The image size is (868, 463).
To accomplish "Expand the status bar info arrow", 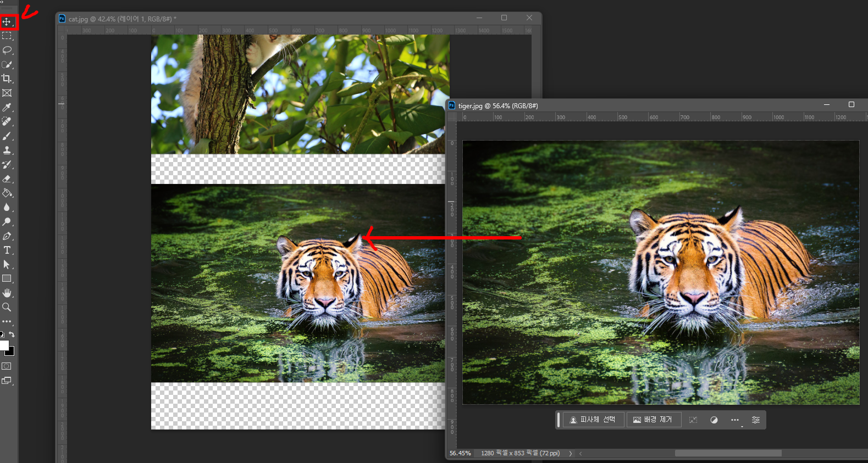I will [x=571, y=453].
